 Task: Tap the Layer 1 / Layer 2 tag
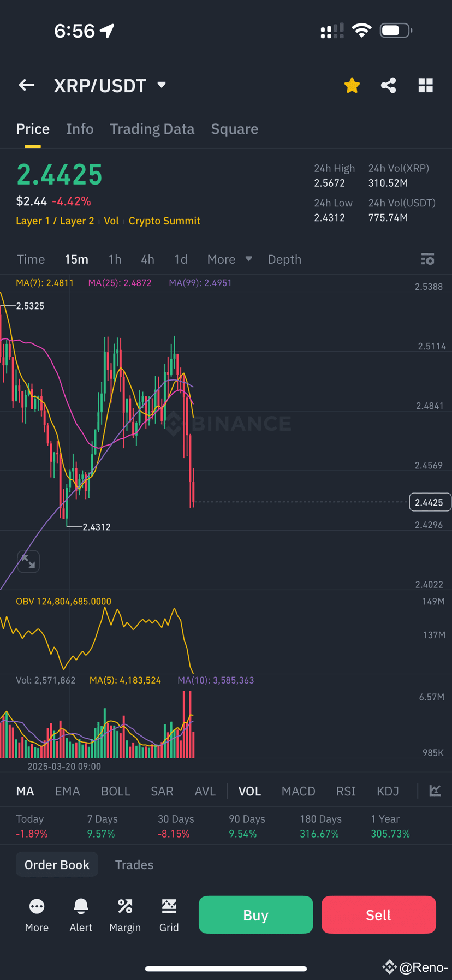tap(55, 221)
